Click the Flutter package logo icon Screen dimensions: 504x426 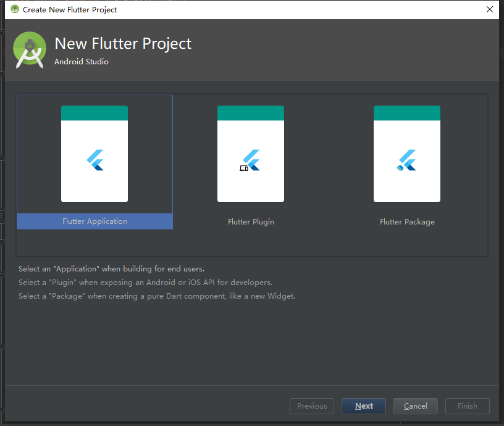click(x=406, y=160)
